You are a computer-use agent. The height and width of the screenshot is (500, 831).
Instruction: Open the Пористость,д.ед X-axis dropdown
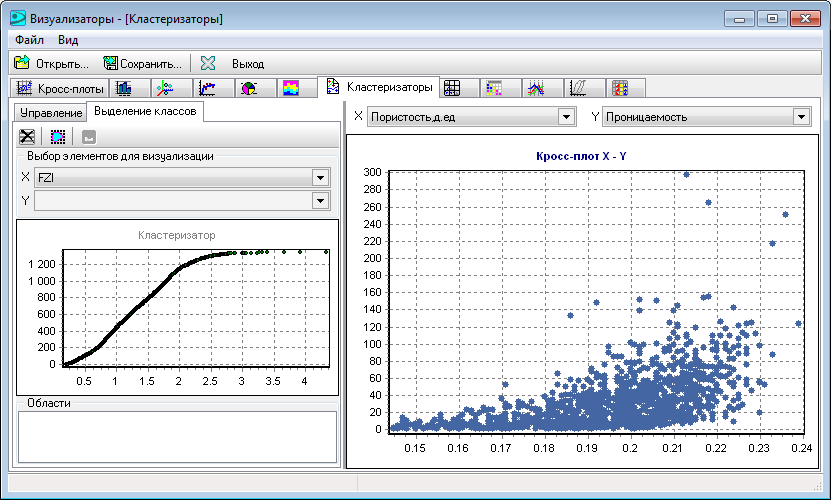click(x=567, y=117)
